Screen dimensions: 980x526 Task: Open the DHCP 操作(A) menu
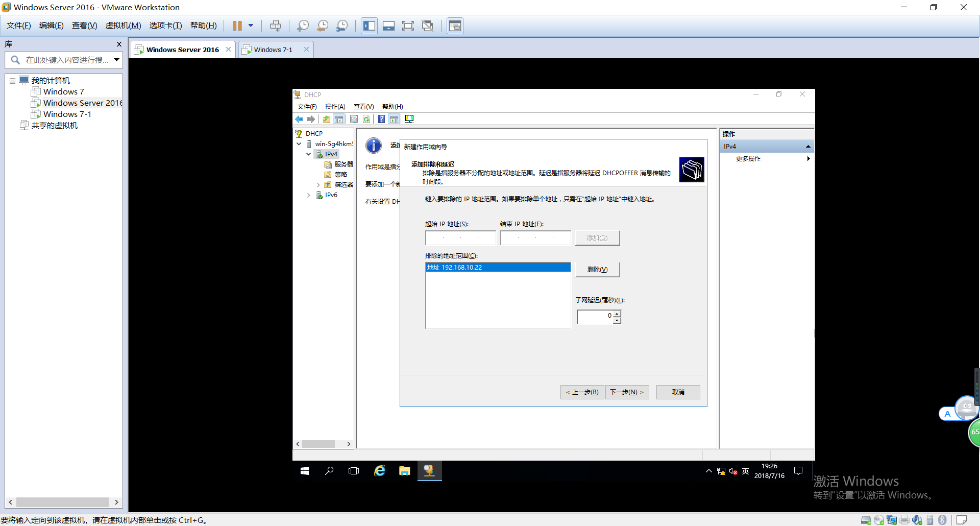(335, 107)
